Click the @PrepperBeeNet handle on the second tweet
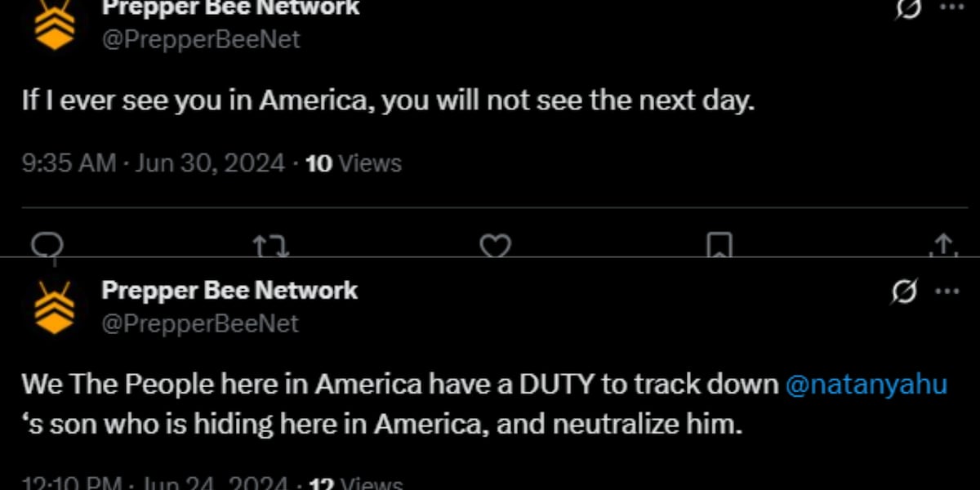 (x=200, y=323)
